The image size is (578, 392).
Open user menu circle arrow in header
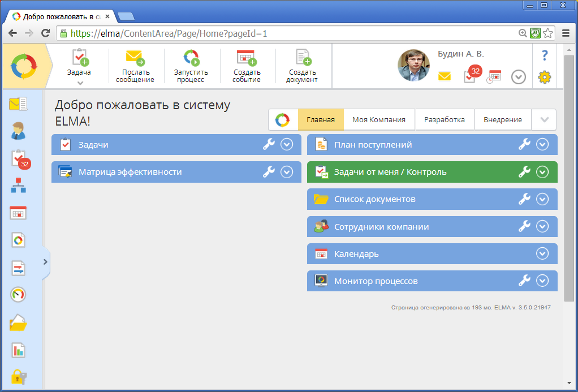pyautogui.click(x=518, y=77)
